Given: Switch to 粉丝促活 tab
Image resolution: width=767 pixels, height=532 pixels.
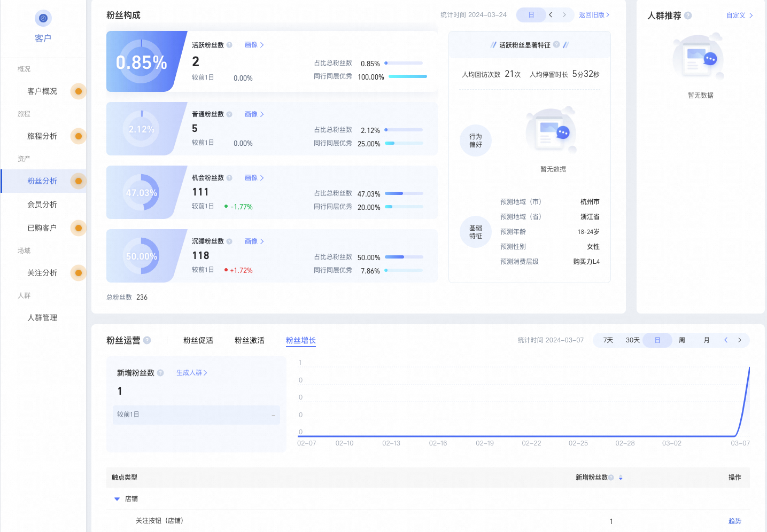Looking at the screenshot, I should tap(198, 340).
